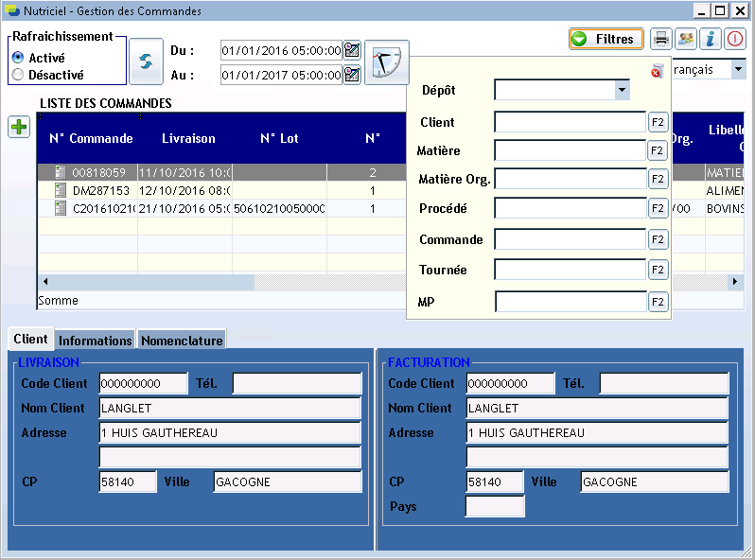The image size is (755, 560).
Task: Click the printer icon
Action: pos(662,39)
